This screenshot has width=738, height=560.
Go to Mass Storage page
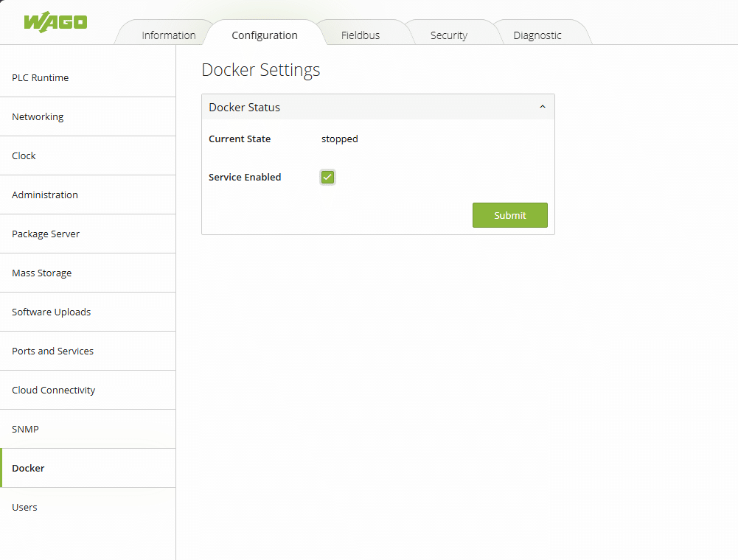pyautogui.click(x=88, y=273)
